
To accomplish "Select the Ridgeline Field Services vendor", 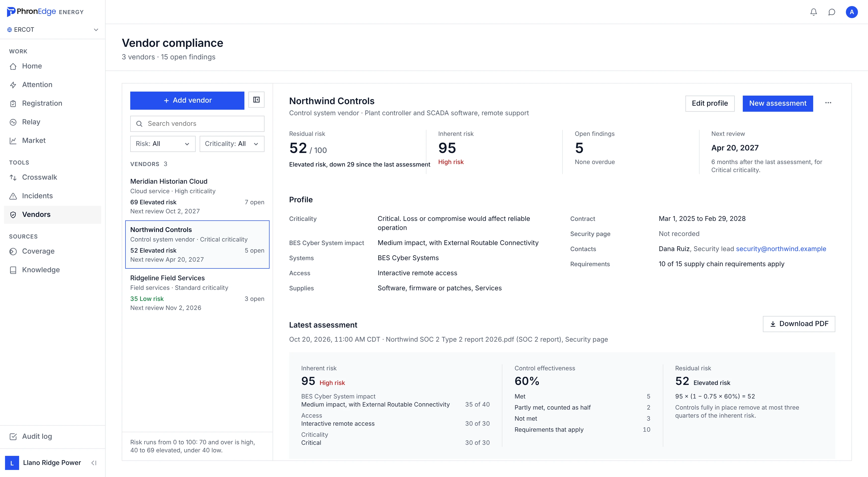I will pyautogui.click(x=197, y=293).
